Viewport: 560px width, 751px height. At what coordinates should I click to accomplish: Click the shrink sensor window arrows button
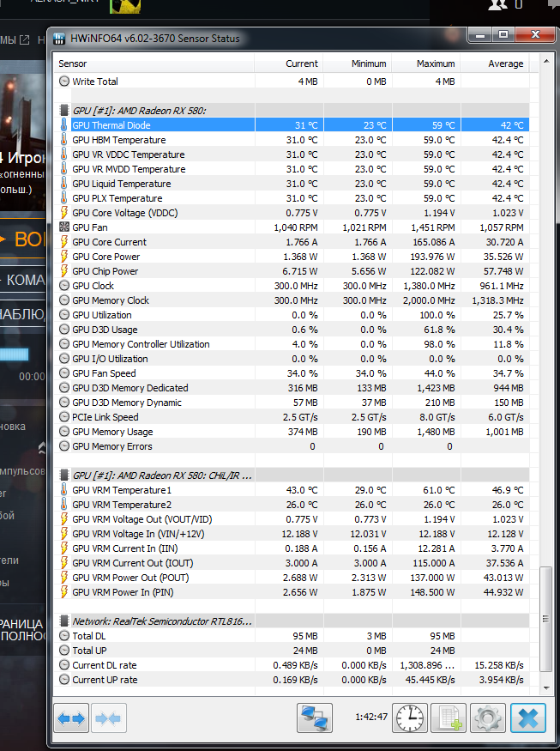point(109,718)
